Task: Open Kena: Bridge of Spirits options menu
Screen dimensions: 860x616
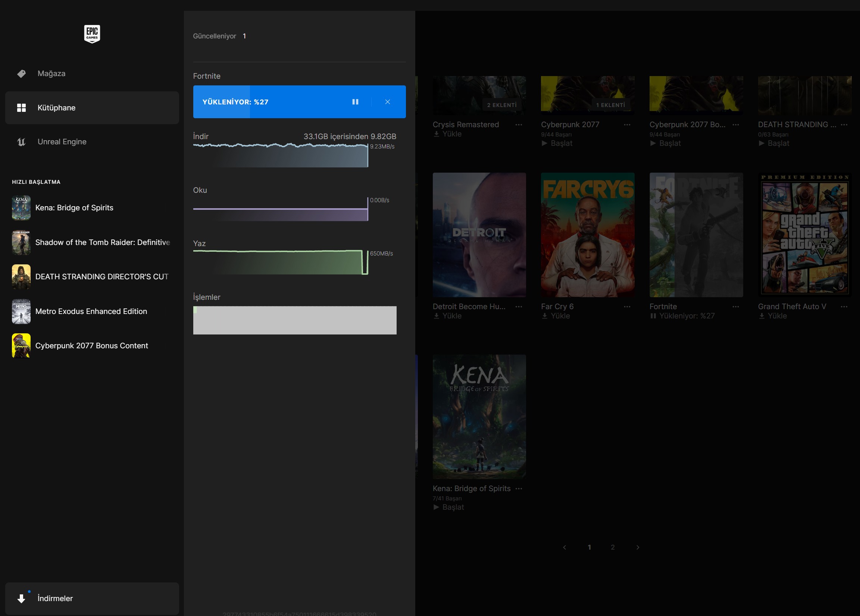Action: [x=519, y=488]
